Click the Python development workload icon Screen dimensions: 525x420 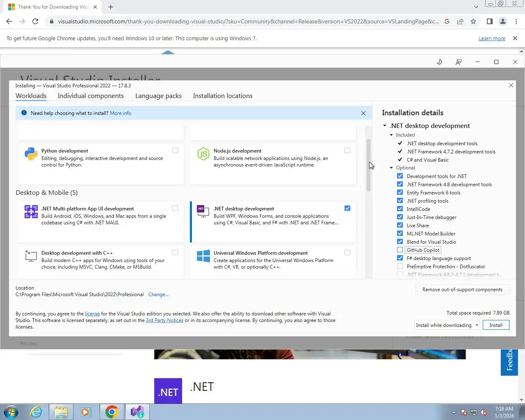[31, 154]
